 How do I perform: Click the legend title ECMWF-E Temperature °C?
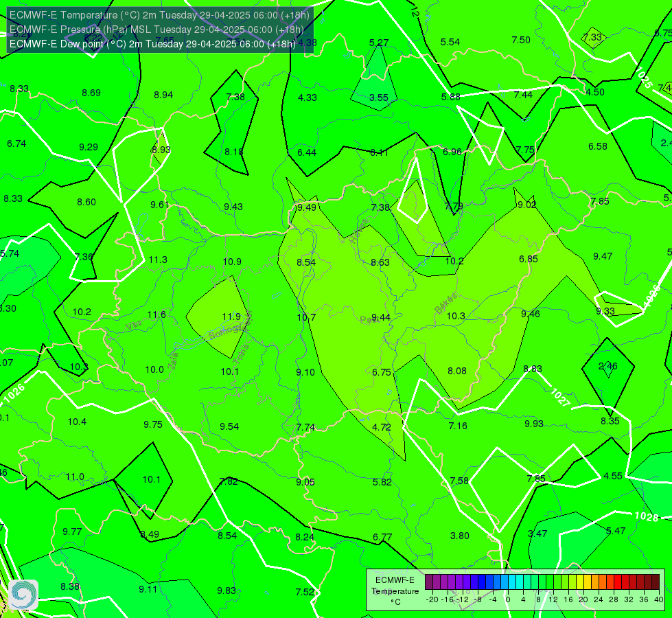click(x=395, y=591)
